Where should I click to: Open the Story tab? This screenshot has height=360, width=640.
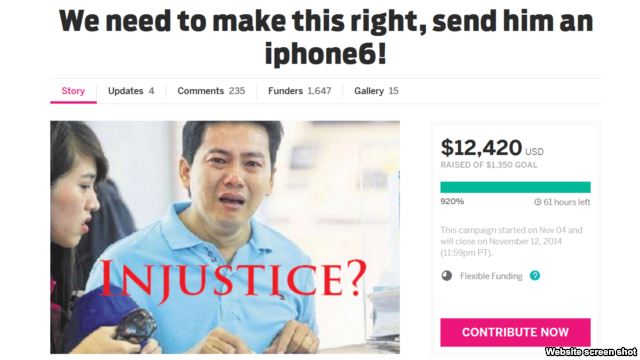pos(73,91)
